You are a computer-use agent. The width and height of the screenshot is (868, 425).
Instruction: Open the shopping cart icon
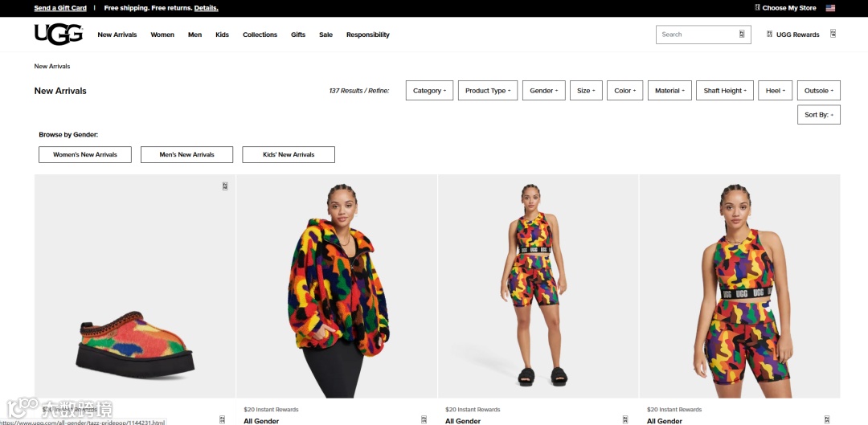tap(833, 34)
